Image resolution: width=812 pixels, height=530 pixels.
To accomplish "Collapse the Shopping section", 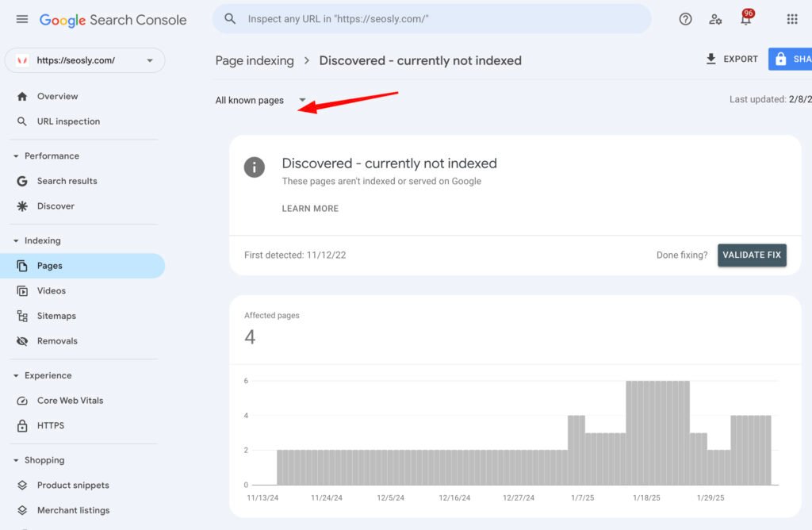I will 17,460.
